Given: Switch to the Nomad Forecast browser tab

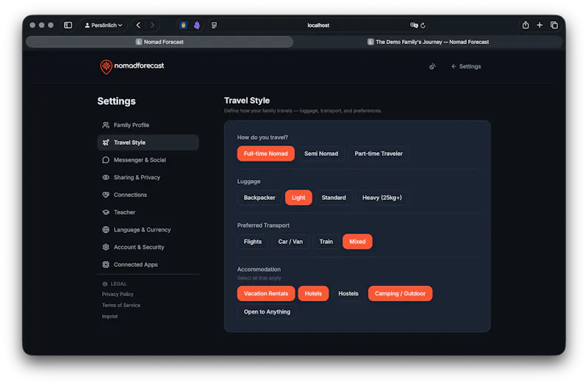Looking at the screenshot, I should 159,42.
